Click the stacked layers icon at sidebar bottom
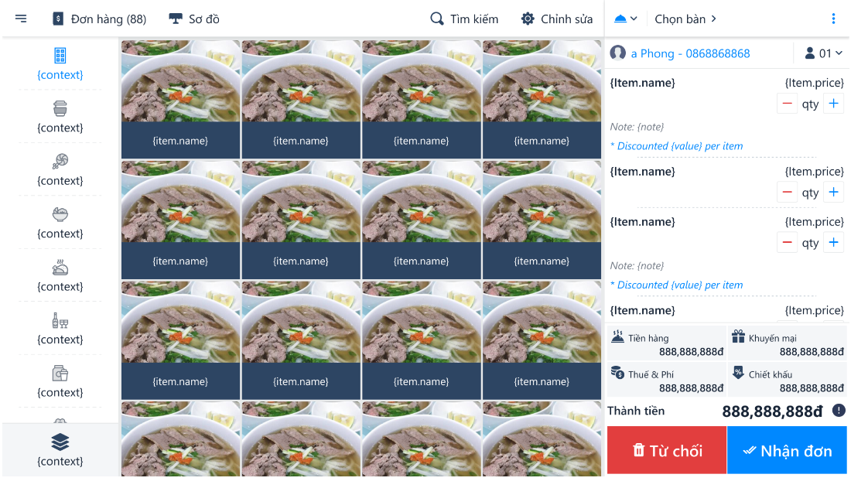This screenshot has width=868, height=488. point(60,442)
